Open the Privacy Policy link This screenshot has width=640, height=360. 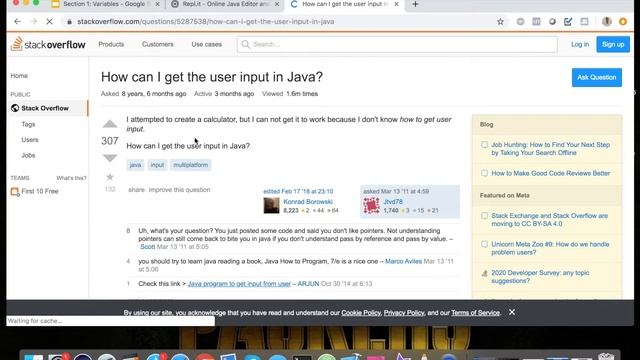click(404, 313)
